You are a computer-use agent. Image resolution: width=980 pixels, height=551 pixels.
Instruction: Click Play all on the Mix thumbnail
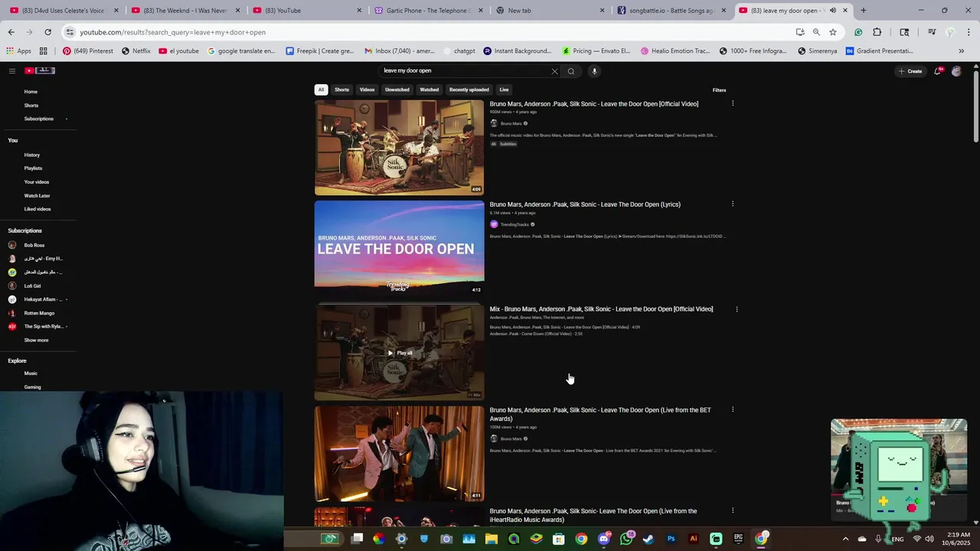(400, 353)
